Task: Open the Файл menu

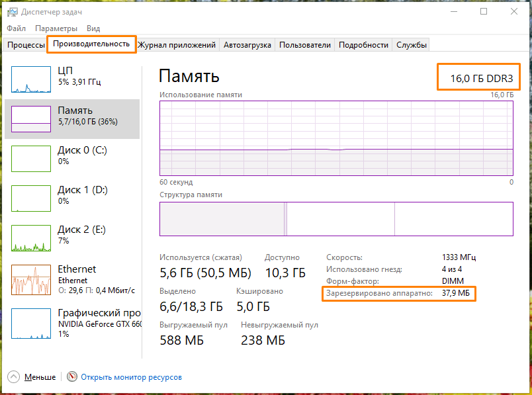Action: click(17, 28)
